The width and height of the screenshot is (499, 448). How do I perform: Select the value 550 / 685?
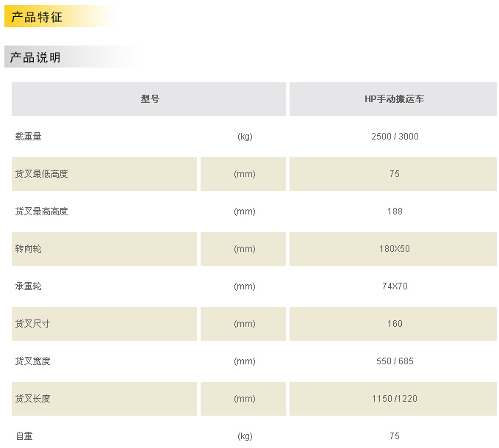tap(395, 361)
